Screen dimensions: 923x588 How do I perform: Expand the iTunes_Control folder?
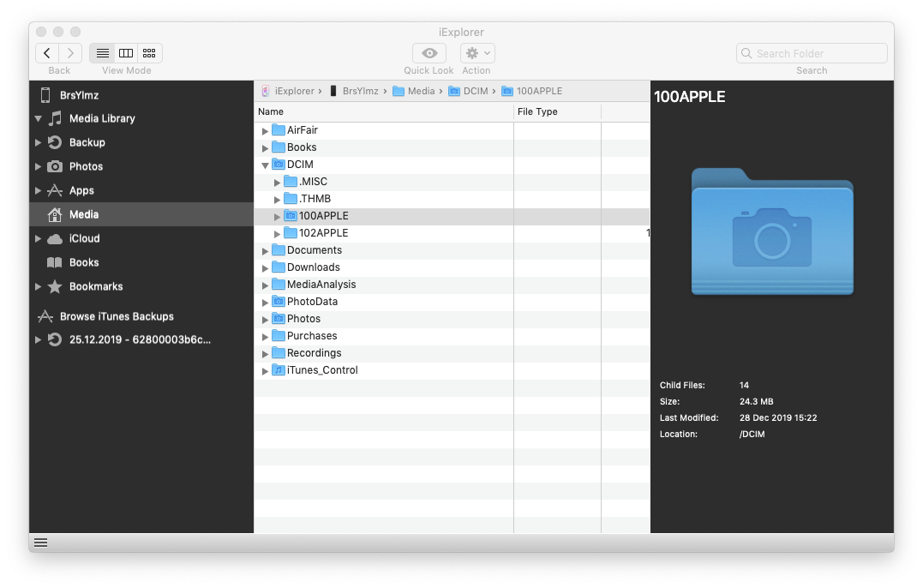point(265,371)
